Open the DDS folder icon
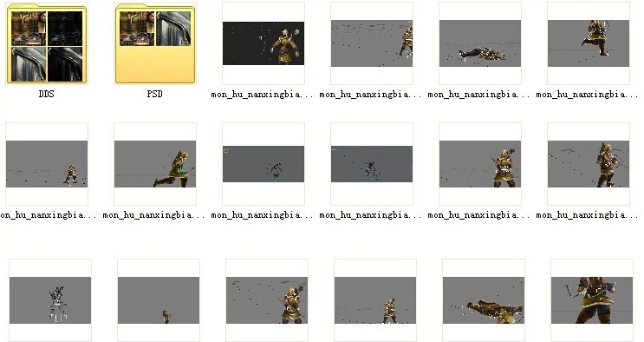This screenshot has width=644, height=342. 47,43
